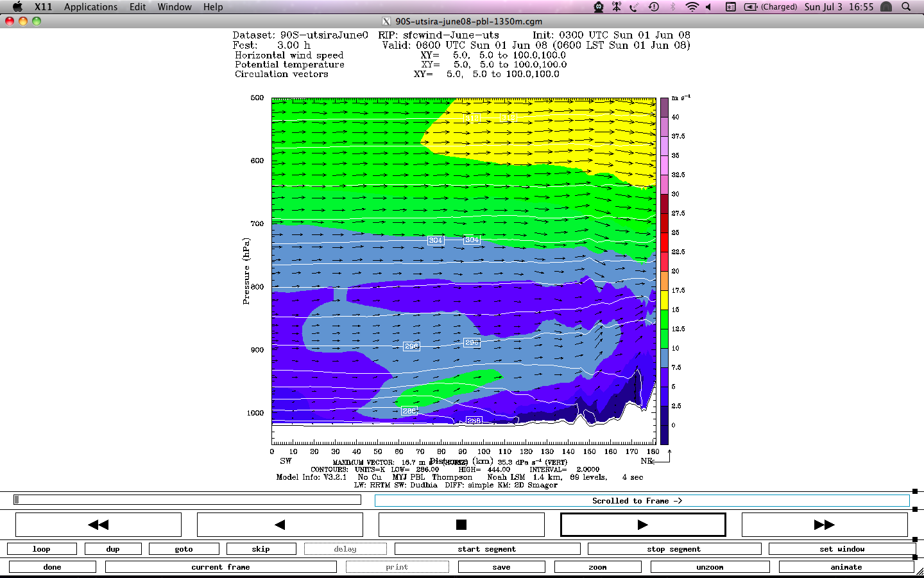924x578 pixels.
Task: Select the start segment button
Action: coord(487,549)
